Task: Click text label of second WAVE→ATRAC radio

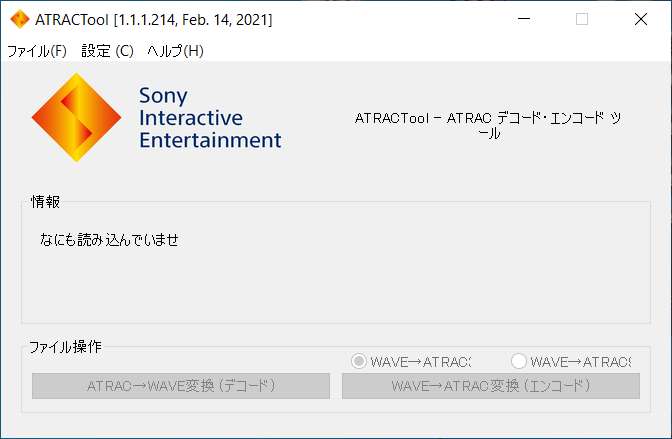Action: coord(580,361)
